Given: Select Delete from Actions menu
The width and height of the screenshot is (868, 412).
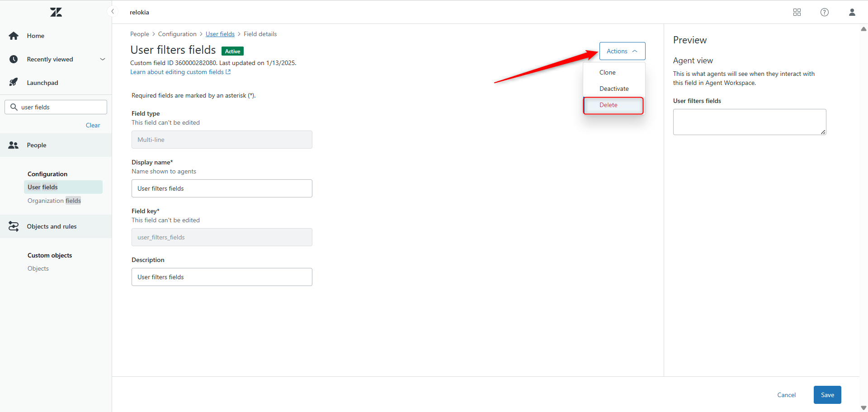Looking at the screenshot, I should tap(608, 105).
